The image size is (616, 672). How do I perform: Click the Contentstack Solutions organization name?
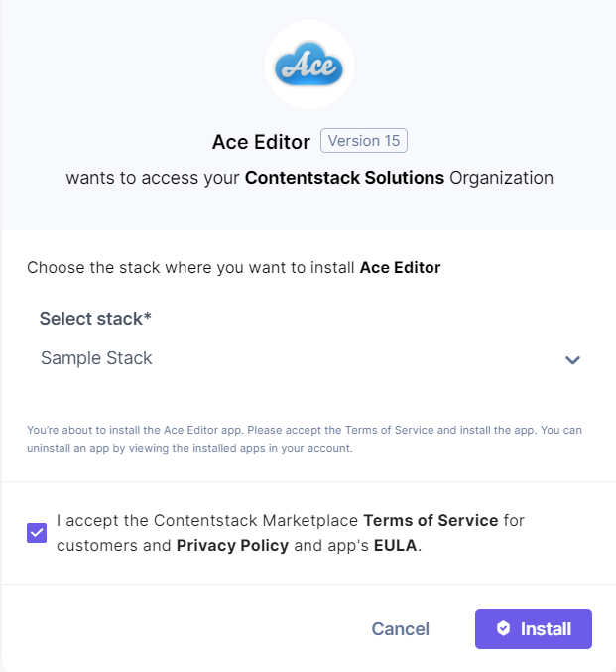click(344, 179)
